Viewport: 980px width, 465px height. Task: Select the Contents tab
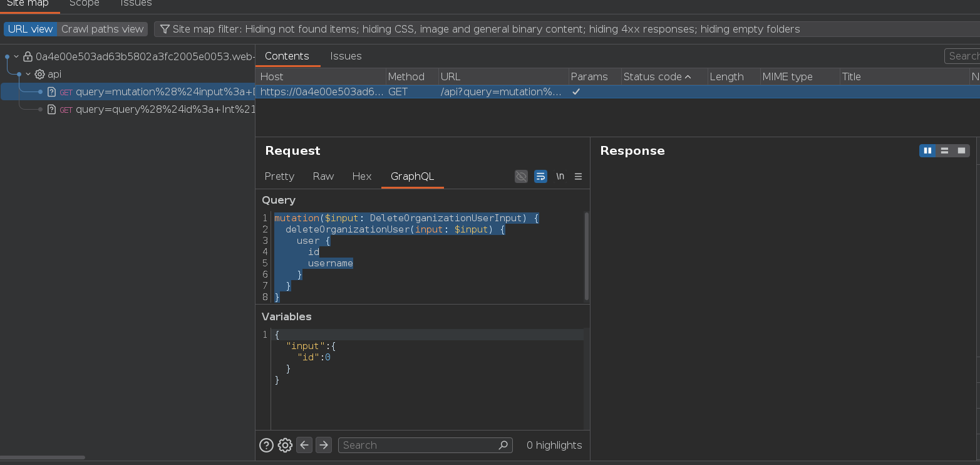287,56
